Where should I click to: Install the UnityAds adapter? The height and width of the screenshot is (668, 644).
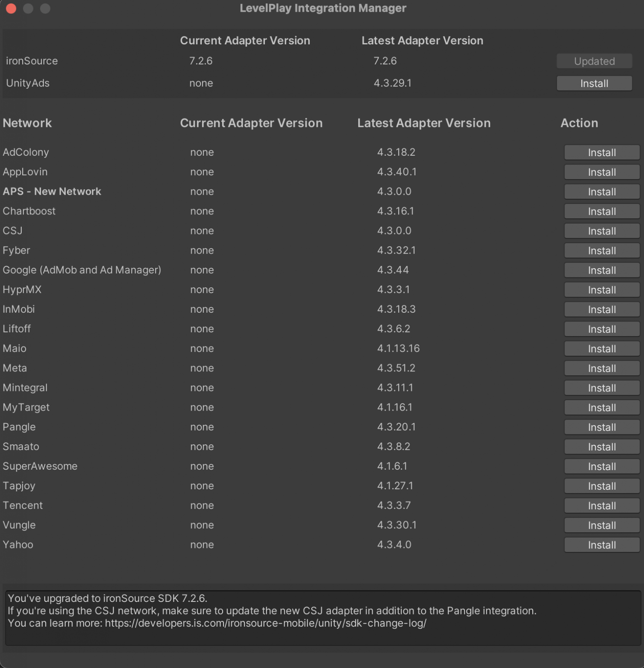tap(594, 83)
